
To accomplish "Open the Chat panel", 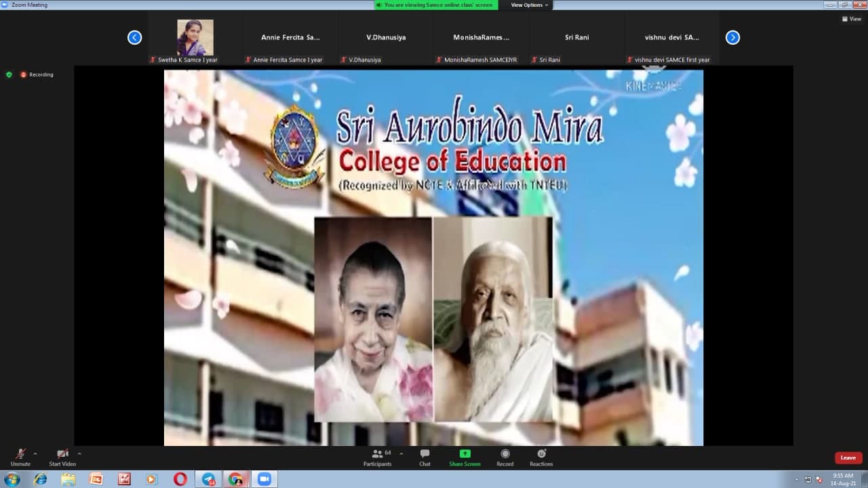I will [x=425, y=457].
